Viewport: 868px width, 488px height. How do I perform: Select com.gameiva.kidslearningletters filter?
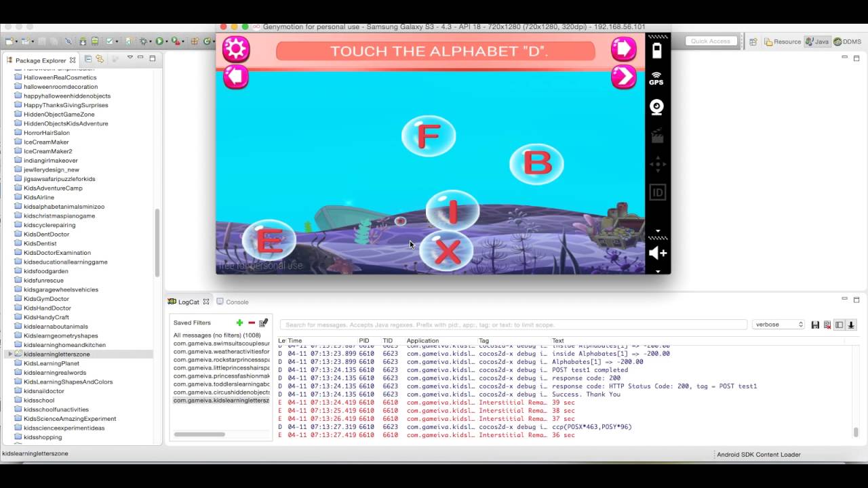pos(221,401)
